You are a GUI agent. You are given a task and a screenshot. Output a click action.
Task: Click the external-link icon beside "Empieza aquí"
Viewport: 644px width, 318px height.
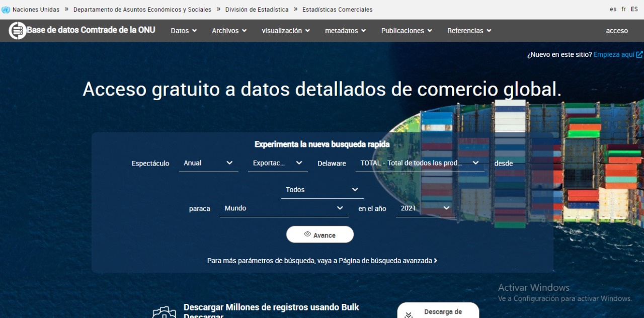(x=638, y=54)
